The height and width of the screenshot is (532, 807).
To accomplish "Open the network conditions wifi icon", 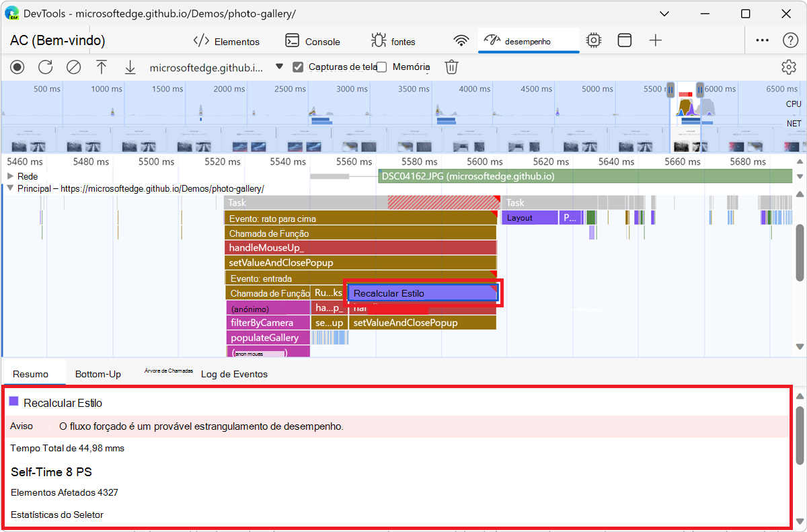I will point(461,41).
